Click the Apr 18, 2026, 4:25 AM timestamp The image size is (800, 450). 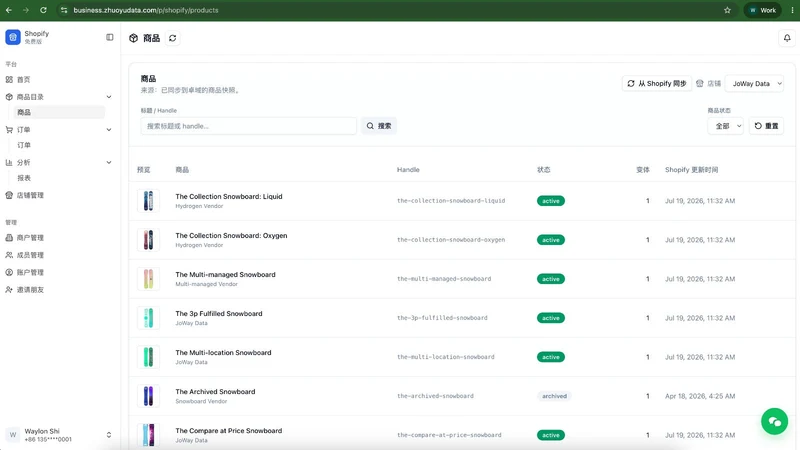click(x=699, y=396)
